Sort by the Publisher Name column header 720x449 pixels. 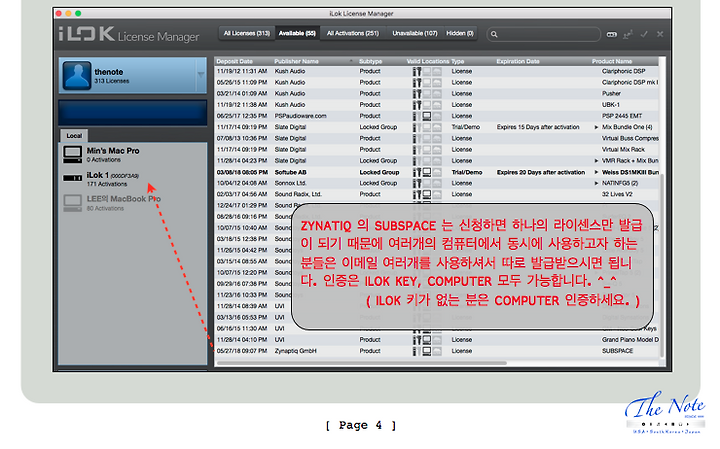tap(297, 61)
